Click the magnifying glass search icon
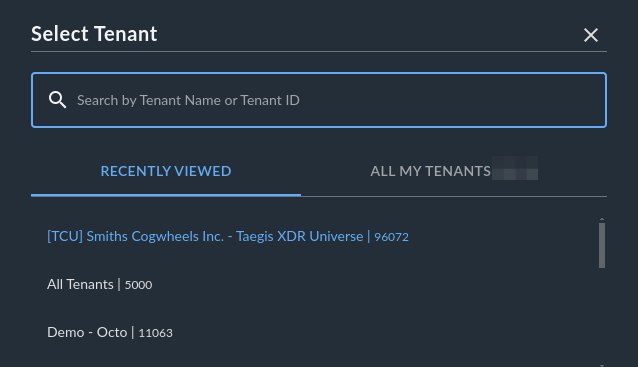This screenshot has height=367, width=638. pyautogui.click(x=57, y=100)
